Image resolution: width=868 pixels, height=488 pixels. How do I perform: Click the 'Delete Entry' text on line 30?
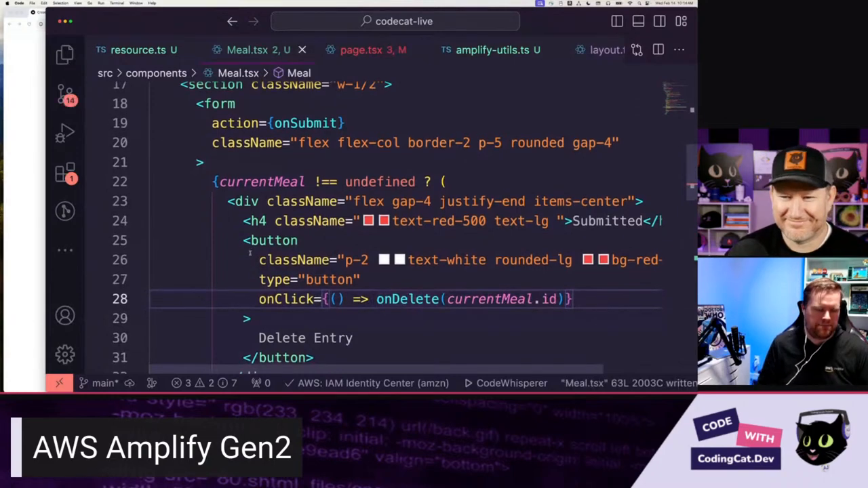[305, 338]
